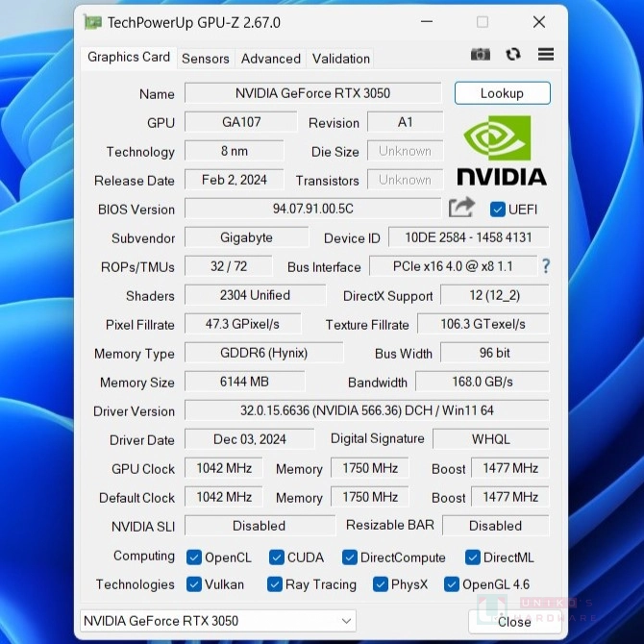Click the Memory Size field 6144 MB
This screenshot has width=644, height=644.
tap(245, 382)
